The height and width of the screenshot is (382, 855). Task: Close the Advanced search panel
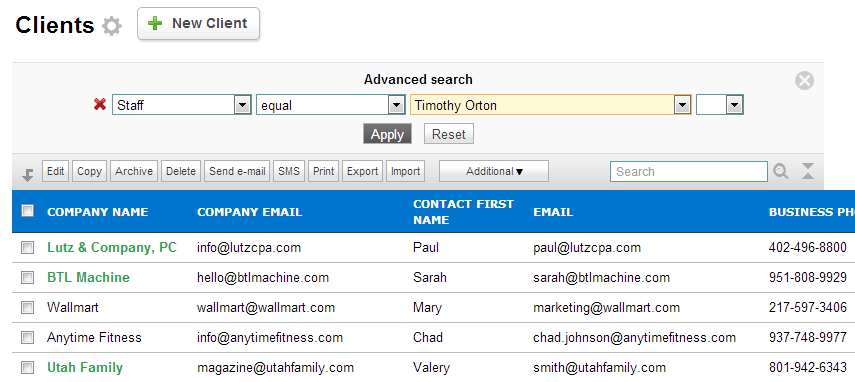coord(804,81)
